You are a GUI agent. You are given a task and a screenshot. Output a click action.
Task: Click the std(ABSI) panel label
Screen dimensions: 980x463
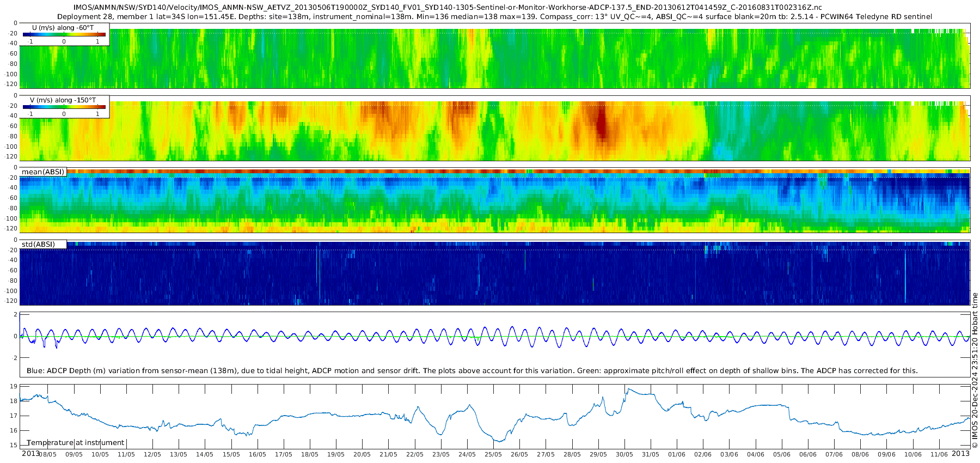pyautogui.click(x=38, y=244)
